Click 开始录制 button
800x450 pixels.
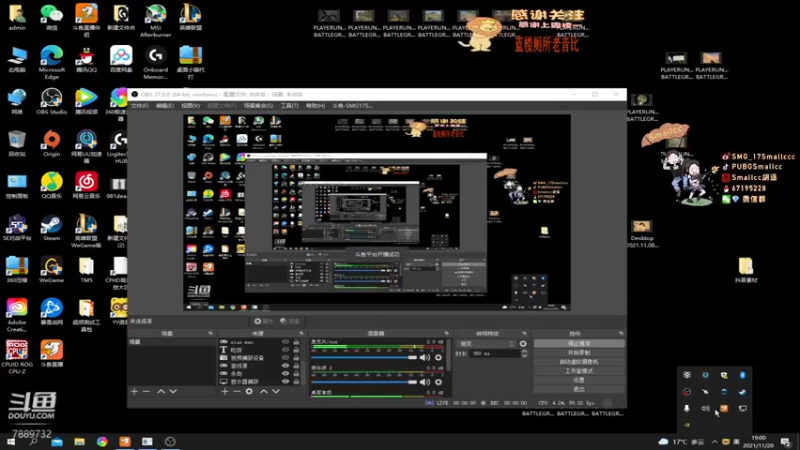pos(579,353)
